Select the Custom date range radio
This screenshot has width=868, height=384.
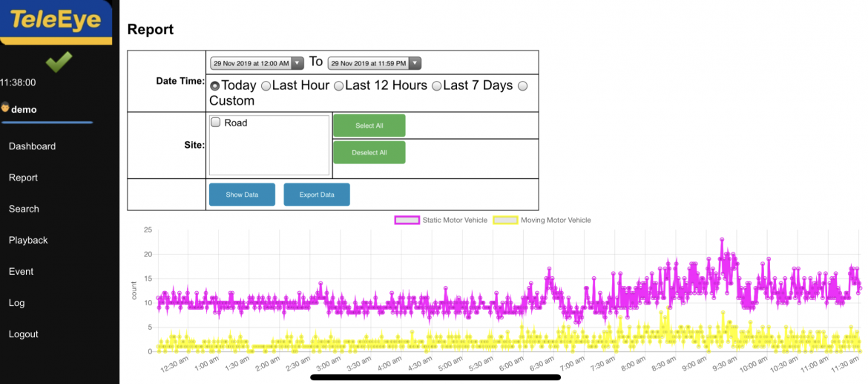click(x=522, y=86)
